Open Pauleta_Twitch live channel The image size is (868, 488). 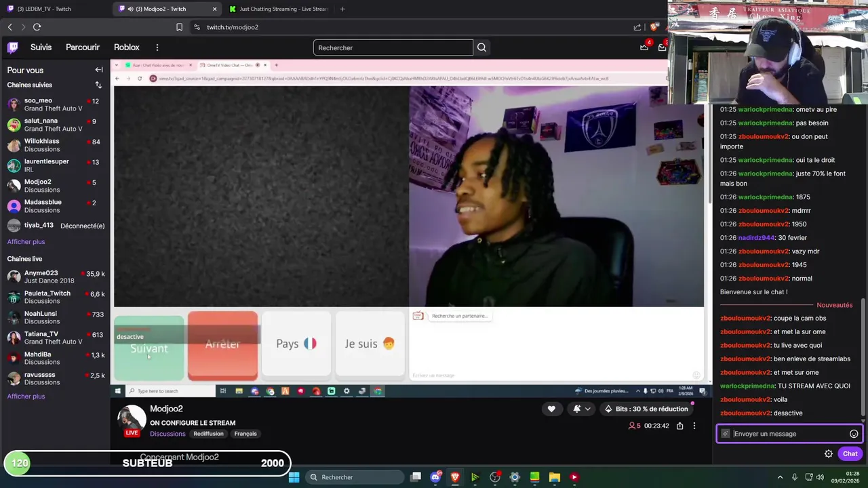pyautogui.click(x=56, y=297)
